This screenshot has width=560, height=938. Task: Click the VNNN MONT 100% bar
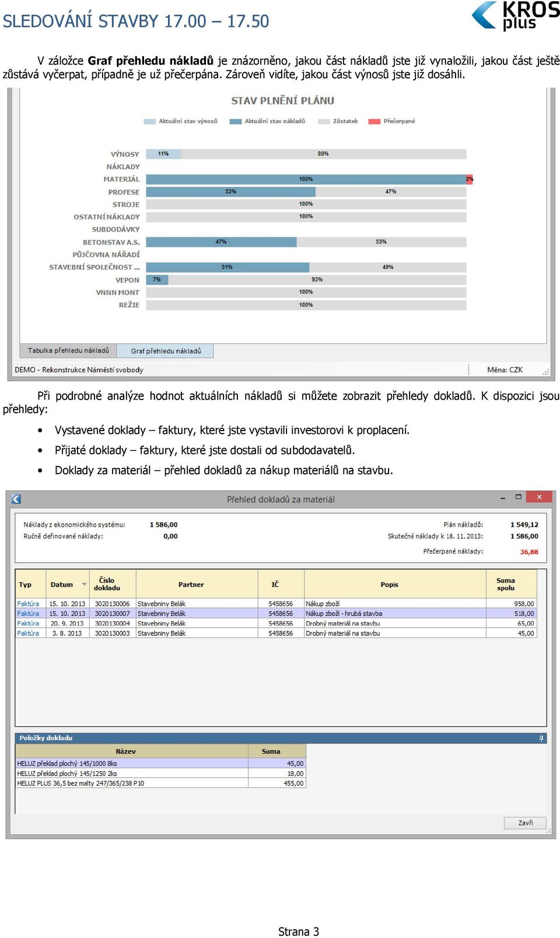click(x=306, y=292)
